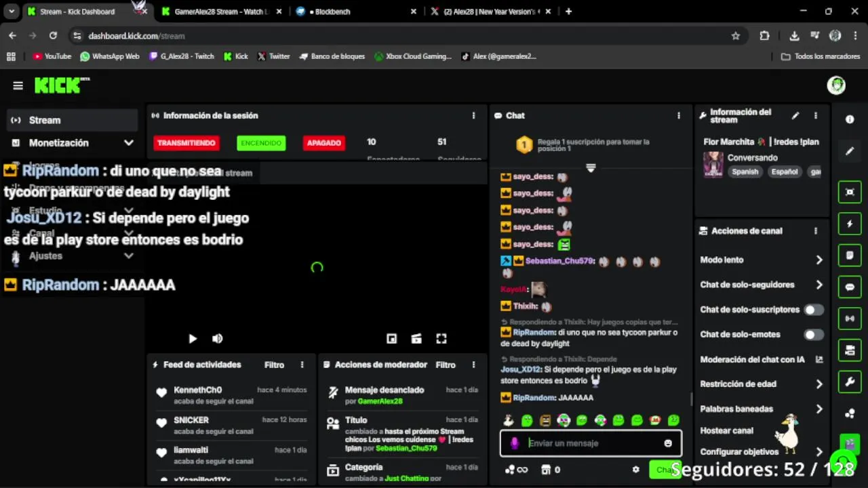
Task: Click the APAGADO status button
Action: point(324,143)
